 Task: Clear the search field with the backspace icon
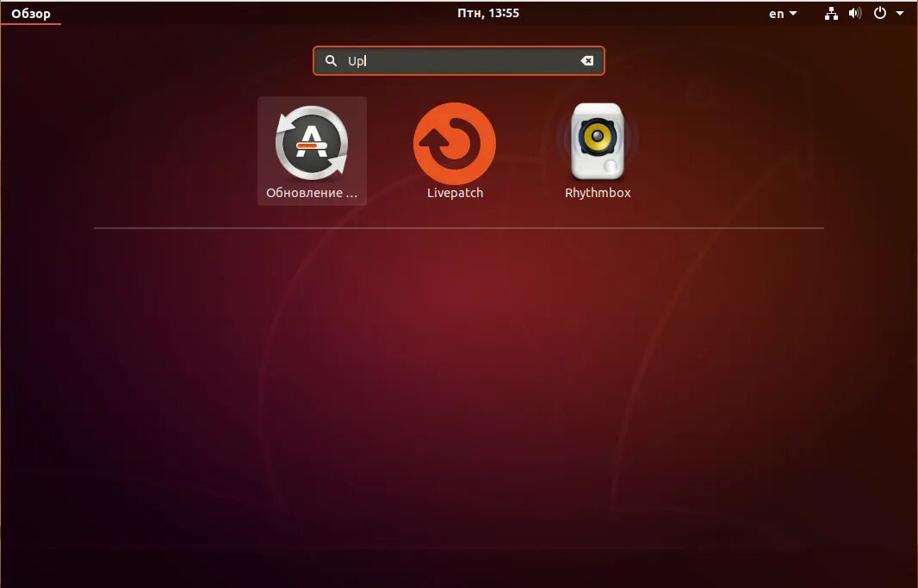click(586, 61)
